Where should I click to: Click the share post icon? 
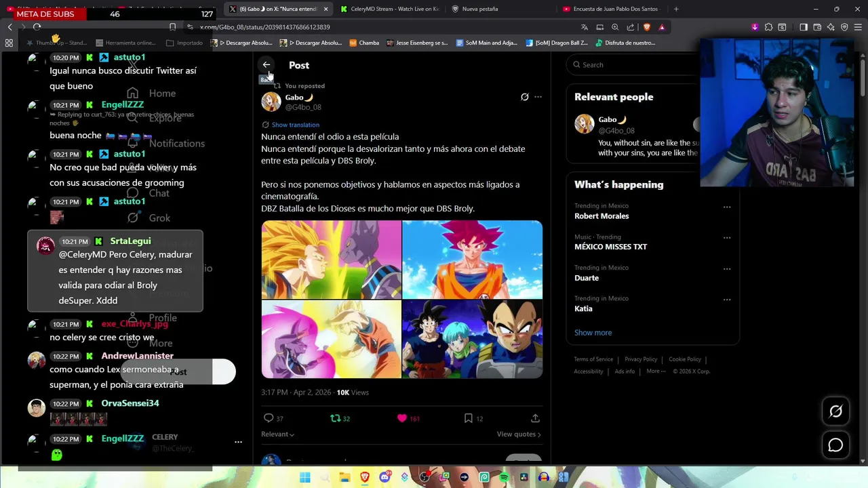tap(535, 418)
